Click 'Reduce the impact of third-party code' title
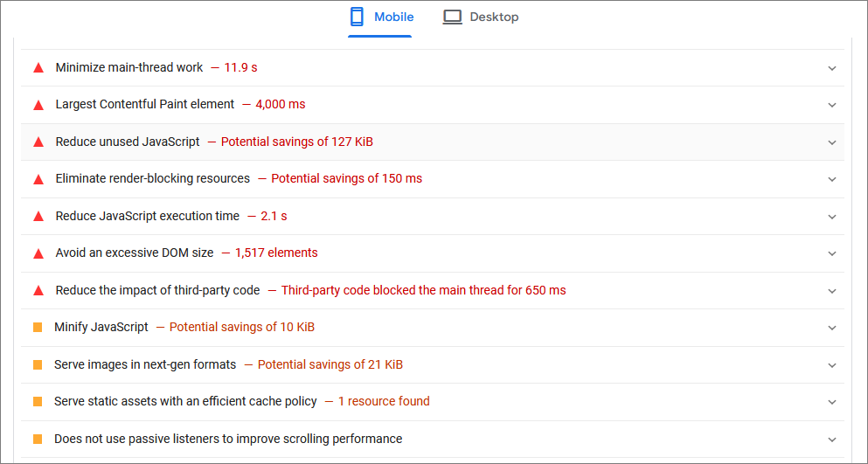The width and height of the screenshot is (868, 464). point(157,290)
